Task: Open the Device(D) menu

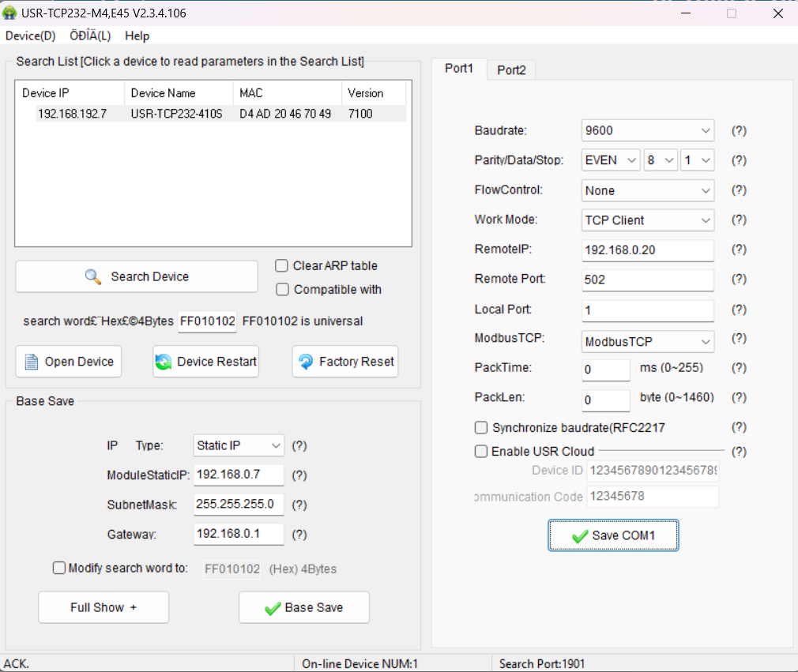Action: 30,36
